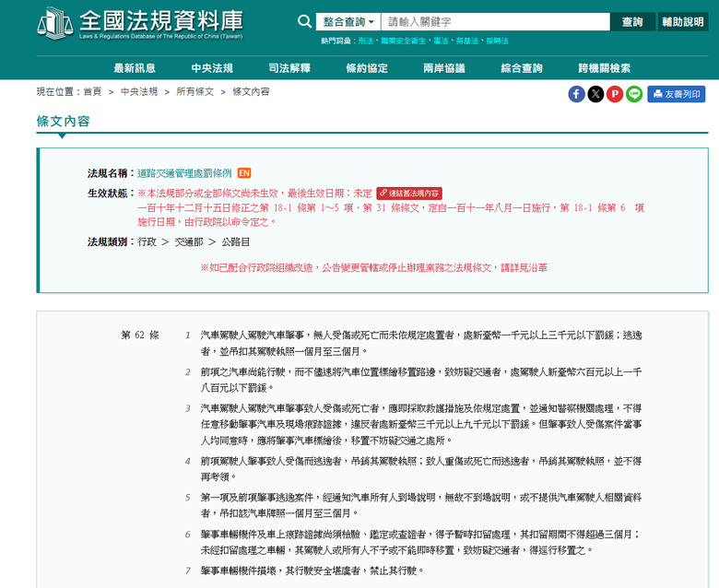Click red notice ※如已配合行政院組織改造
The height and width of the screenshot is (588, 719).
[x=256, y=267]
